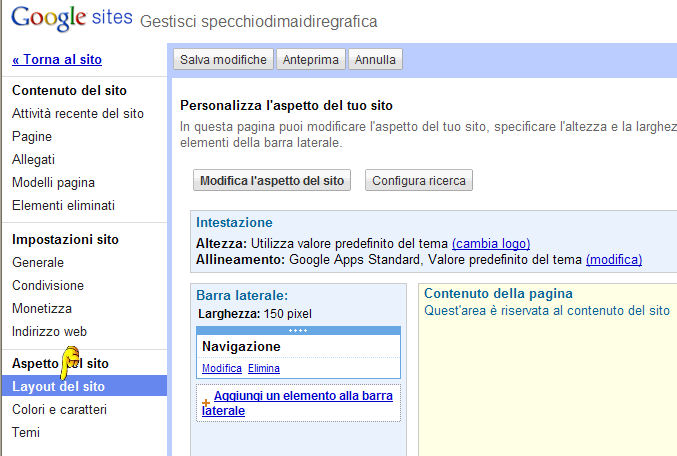Click the Salva modifiche button
This screenshot has height=456, width=677.
(223, 60)
